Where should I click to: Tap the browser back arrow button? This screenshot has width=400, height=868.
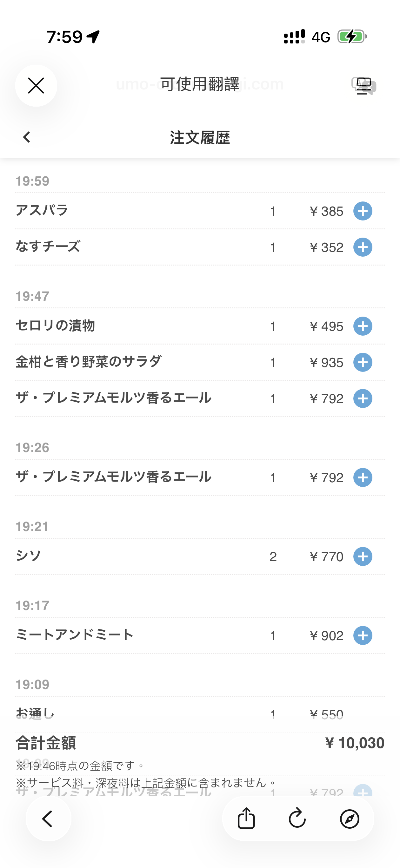coord(48,819)
